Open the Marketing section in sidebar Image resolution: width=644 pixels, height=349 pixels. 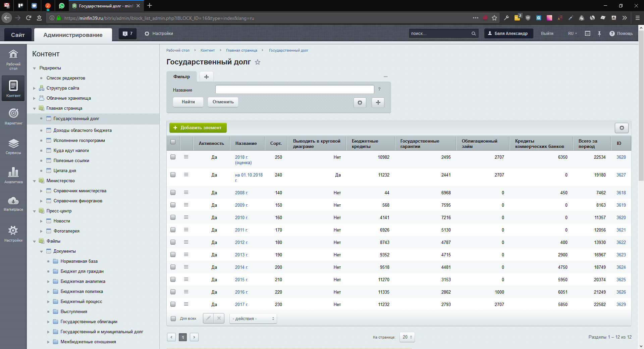[x=13, y=116]
